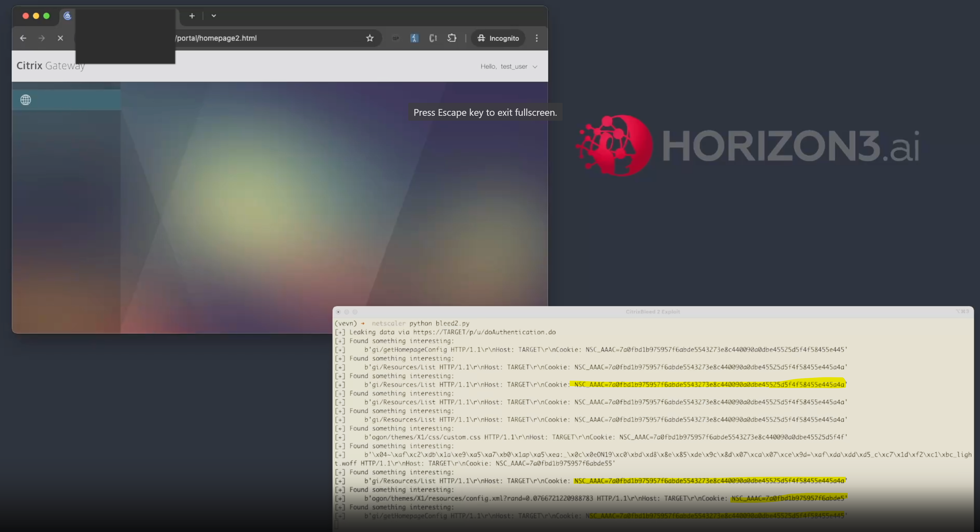Click the globe icon in Citrix sidebar
Viewport: 980px width, 532px height.
click(x=25, y=100)
